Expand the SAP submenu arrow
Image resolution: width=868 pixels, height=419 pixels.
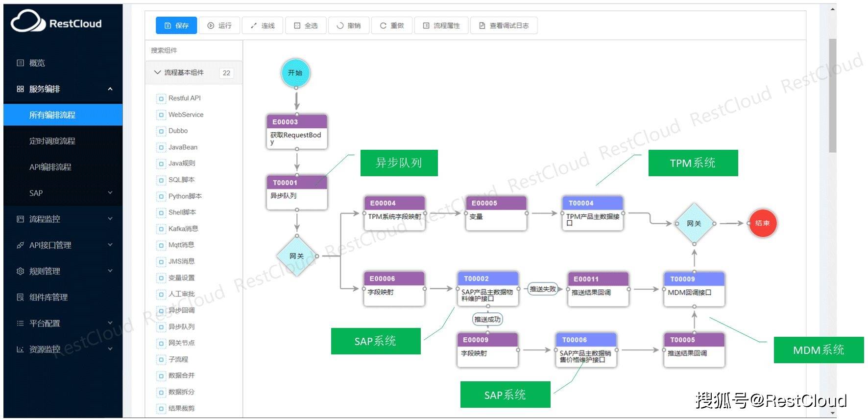tap(110, 193)
